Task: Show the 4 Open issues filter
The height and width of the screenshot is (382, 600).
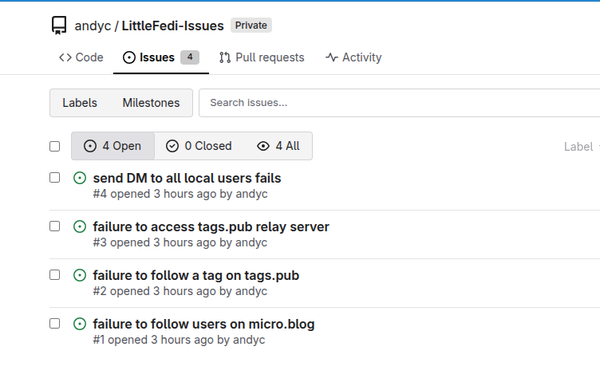Action: click(x=113, y=146)
